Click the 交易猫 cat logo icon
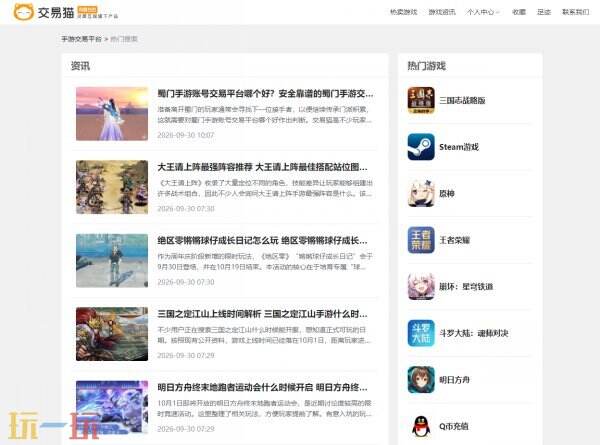Viewport: 600px width, 445px height. pyautogui.click(x=23, y=12)
